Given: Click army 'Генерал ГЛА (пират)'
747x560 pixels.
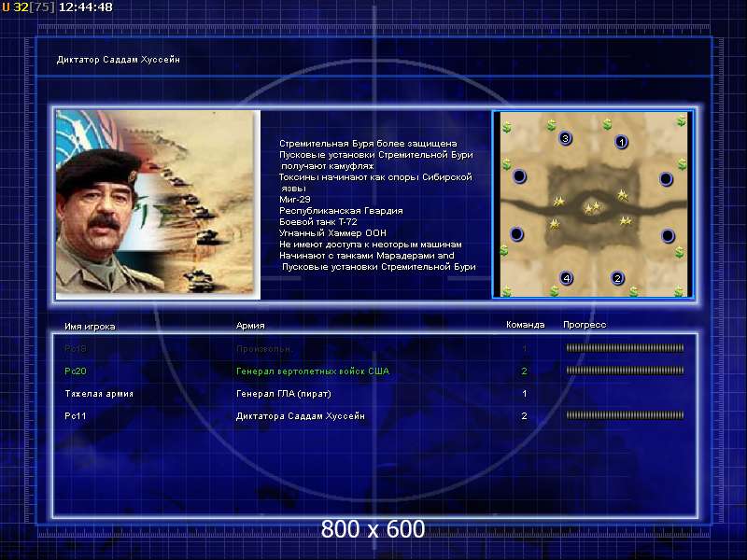Looking at the screenshot, I should (x=284, y=394).
